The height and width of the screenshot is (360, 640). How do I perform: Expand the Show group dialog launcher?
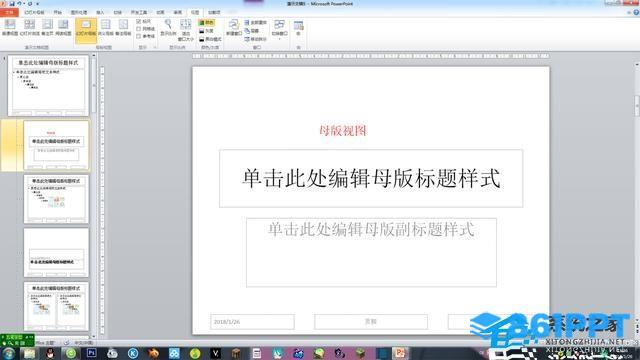coord(155,47)
